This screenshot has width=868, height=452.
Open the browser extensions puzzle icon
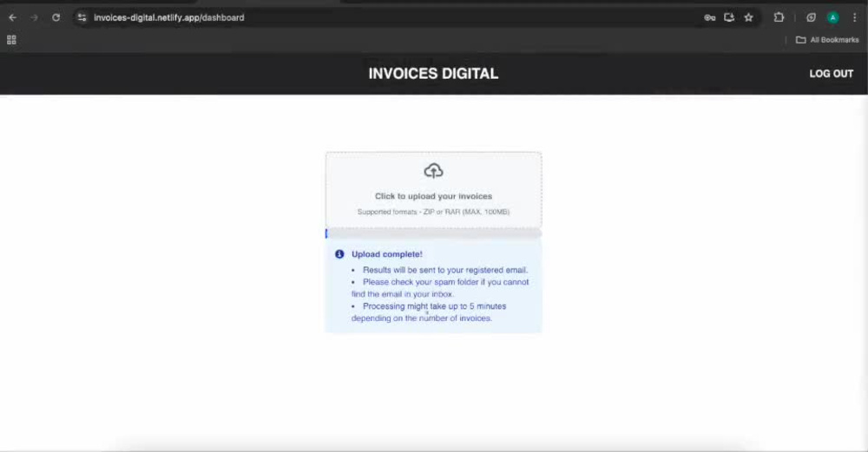(779, 17)
